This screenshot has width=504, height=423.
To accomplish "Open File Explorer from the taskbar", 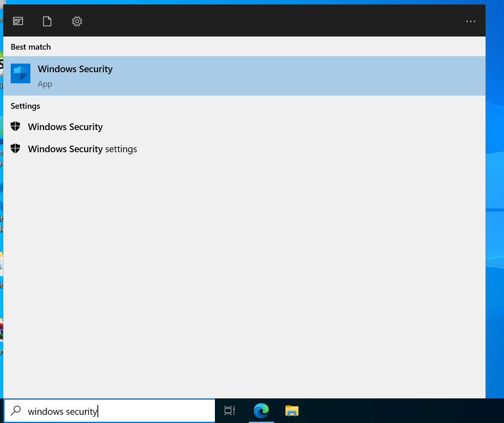I will 292,411.
